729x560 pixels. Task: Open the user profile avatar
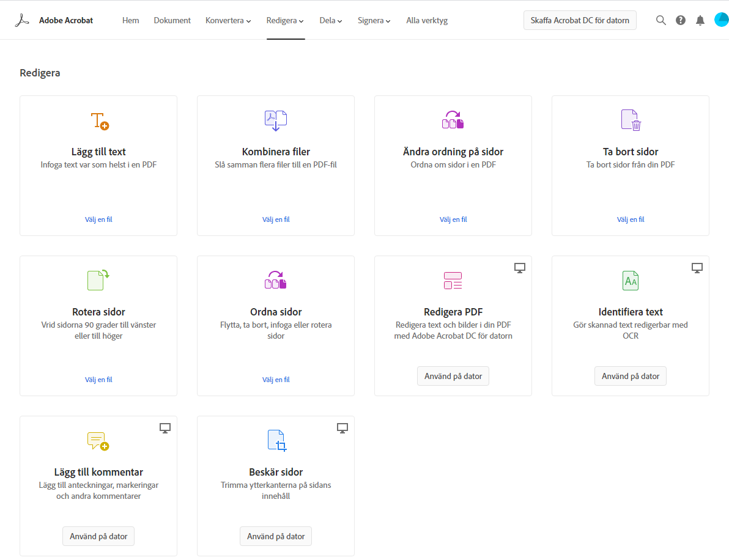pos(722,20)
